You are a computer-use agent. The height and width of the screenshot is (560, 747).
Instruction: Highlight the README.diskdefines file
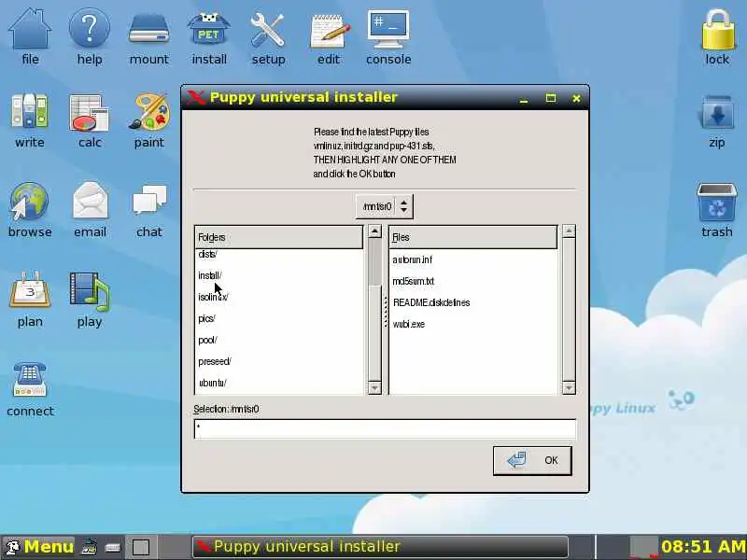pos(431,302)
